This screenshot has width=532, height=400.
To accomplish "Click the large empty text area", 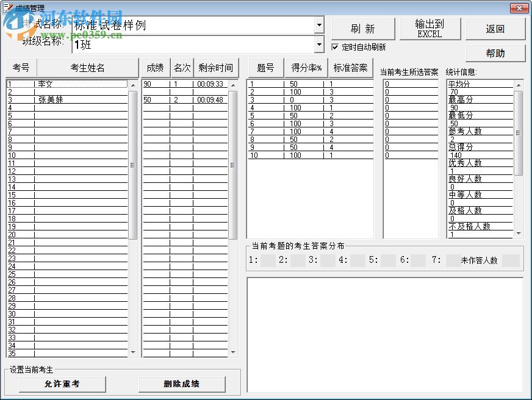I will coord(385,335).
